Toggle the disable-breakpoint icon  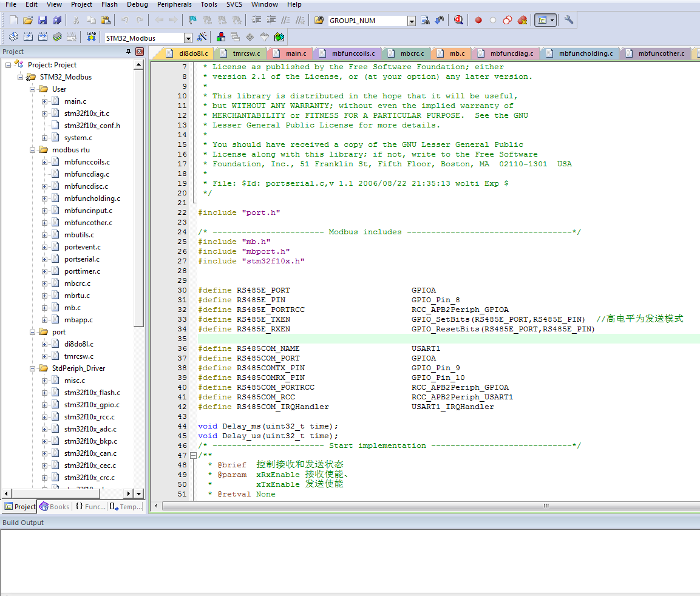click(492, 19)
